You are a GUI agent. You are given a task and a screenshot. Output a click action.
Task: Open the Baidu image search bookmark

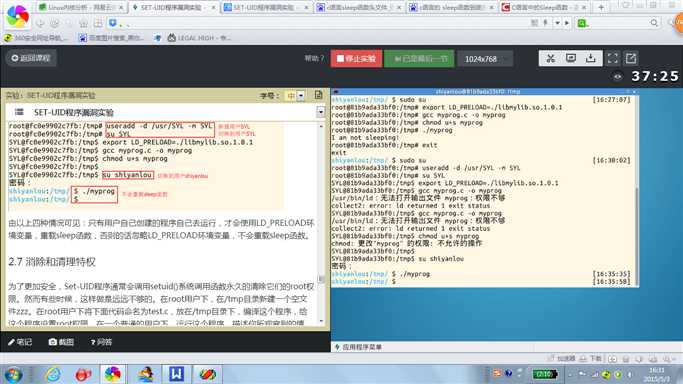click(x=111, y=38)
